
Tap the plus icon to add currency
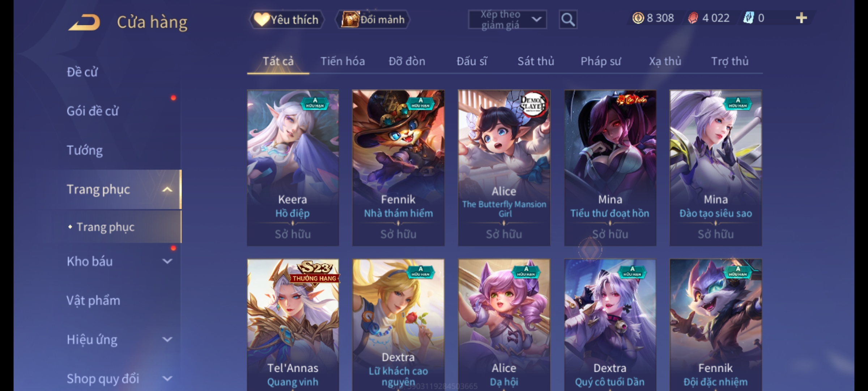click(x=801, y=18)
